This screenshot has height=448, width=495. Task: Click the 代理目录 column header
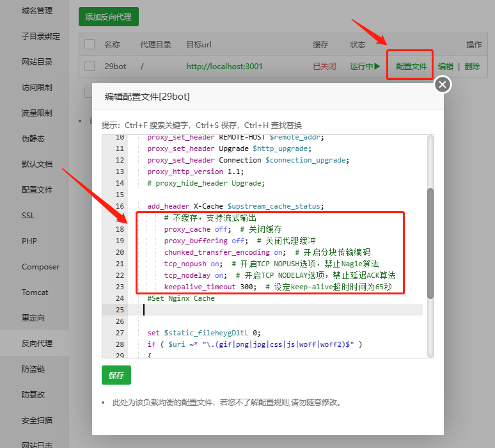[155, 45]
